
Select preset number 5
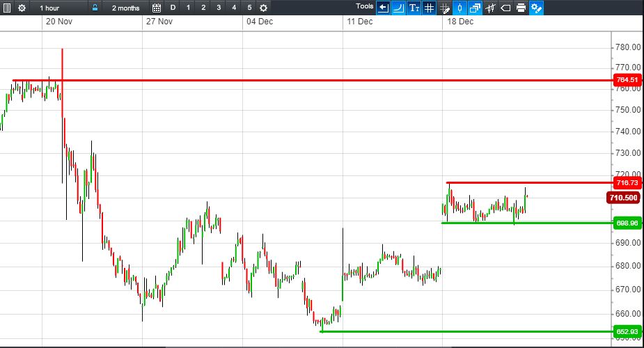click(249, 8)
